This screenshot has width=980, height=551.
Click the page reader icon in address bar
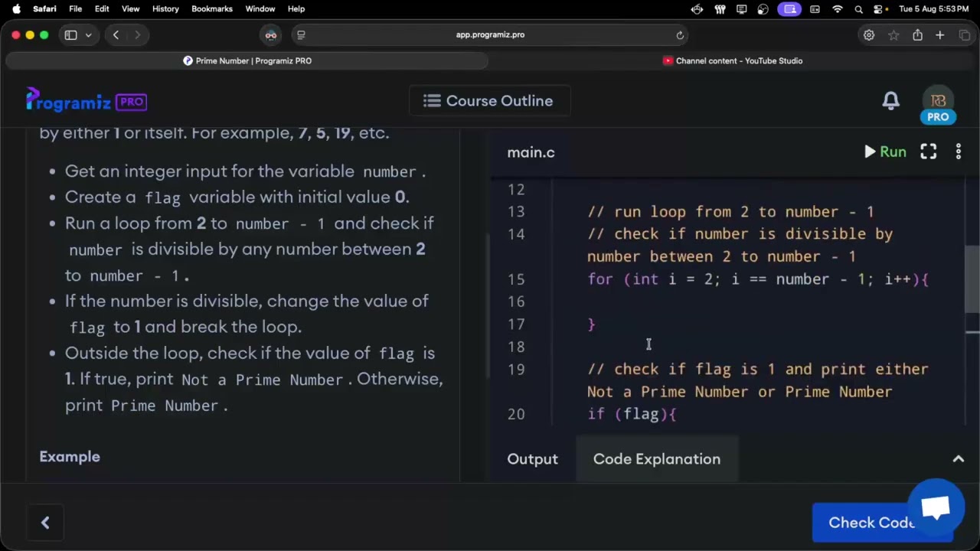tap(301, 35)
